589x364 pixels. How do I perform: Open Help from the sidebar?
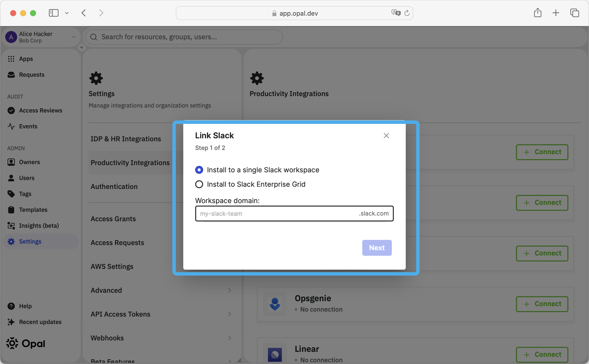point(41,306)
